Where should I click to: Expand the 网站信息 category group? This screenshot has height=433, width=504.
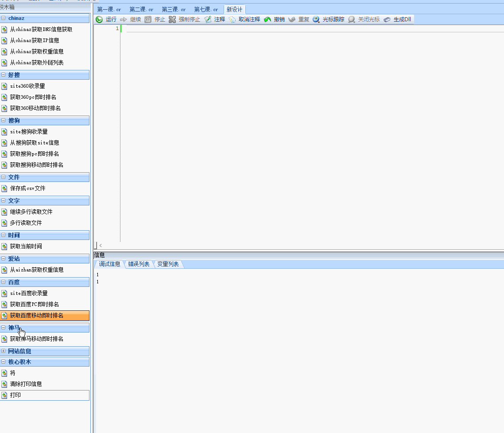tap(4, 351)
